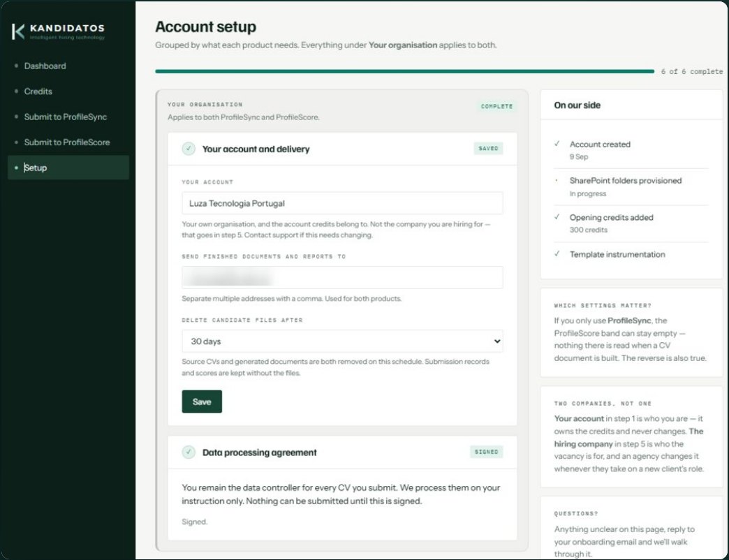The width and height of the screenshot is (729, 560).
Task: Click the 'TWO COMPANIES, NOT ONE' heading
Action: 603,404
